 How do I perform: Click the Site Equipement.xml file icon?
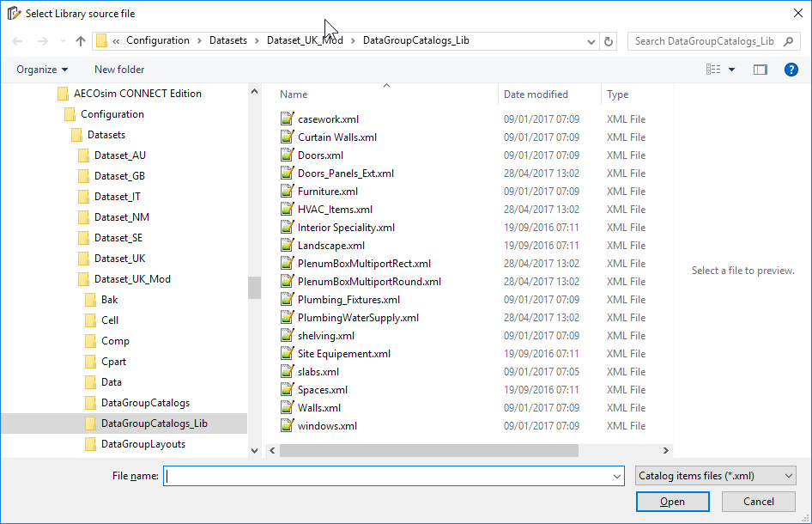(287, 353)
